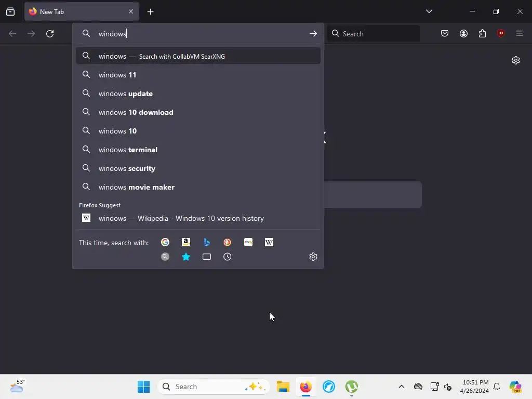The width and height of the screenshot is (532, 399).
Task: Search this time with eBay
Action: (248, 242)
